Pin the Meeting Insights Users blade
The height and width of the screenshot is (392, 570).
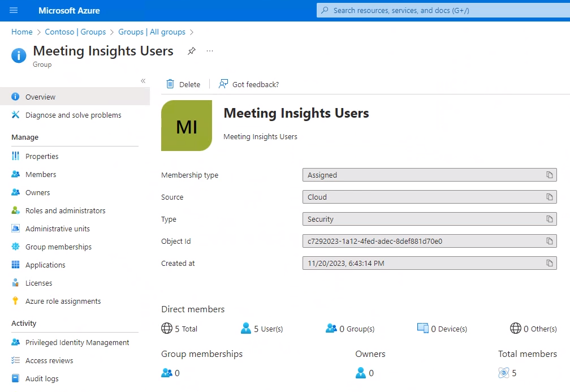192,51
